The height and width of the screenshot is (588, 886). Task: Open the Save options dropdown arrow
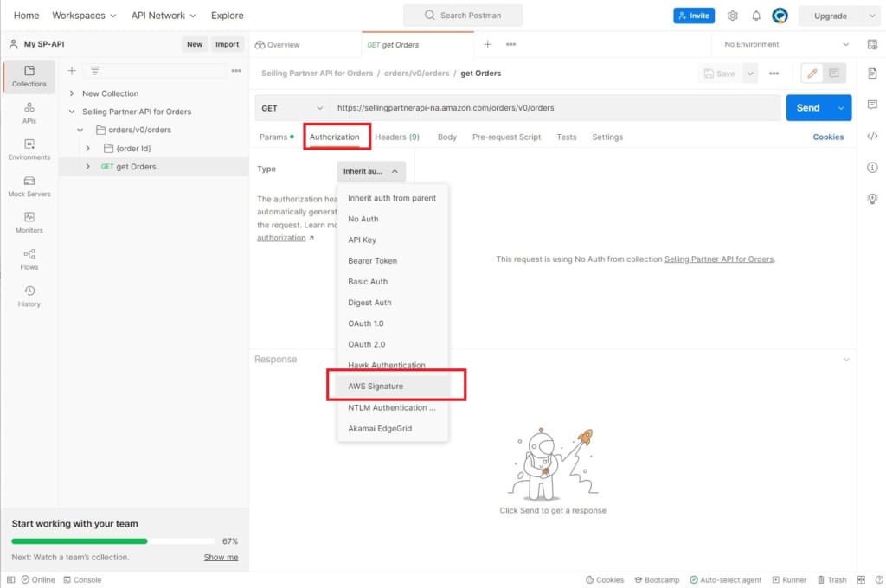tap(750, 73)
